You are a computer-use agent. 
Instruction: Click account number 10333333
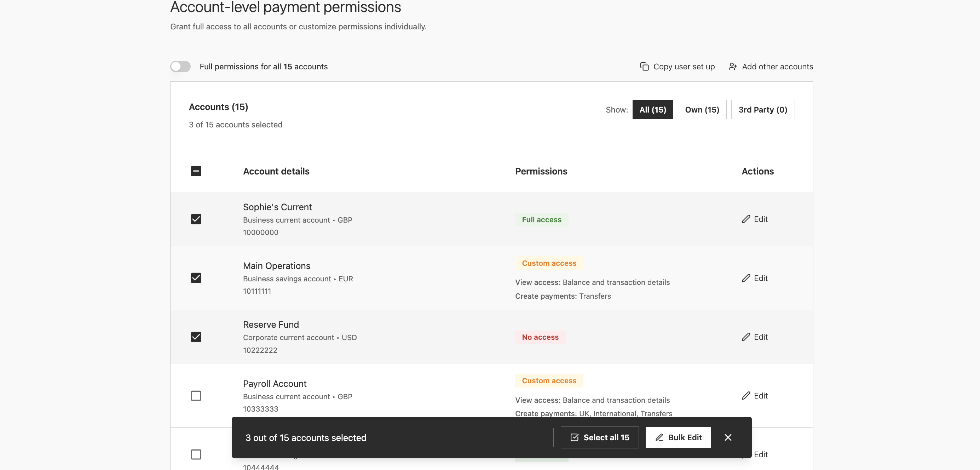tap(261, 409)
